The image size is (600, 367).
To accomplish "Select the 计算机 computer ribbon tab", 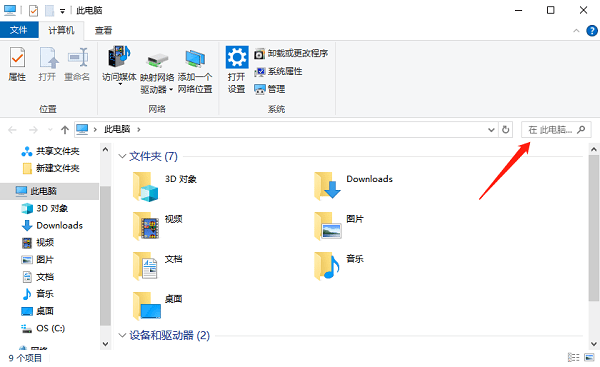I will click(x=61, y=30).
